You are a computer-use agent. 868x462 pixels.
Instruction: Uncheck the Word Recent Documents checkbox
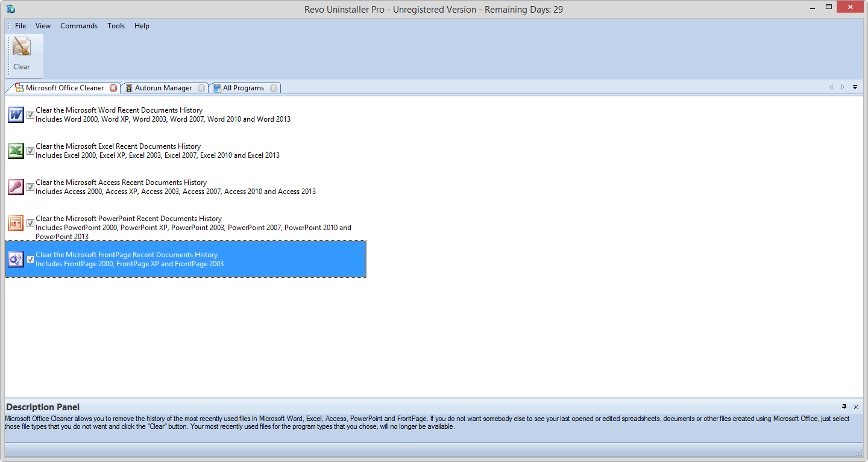point(30,114)
